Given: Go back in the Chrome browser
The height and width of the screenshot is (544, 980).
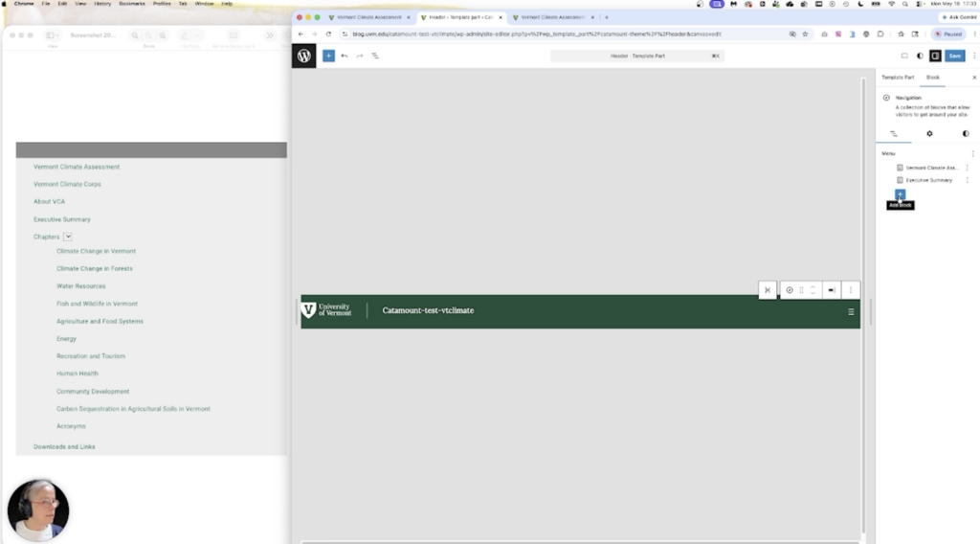Looking at the screenshot, I should tap(301, 34).
